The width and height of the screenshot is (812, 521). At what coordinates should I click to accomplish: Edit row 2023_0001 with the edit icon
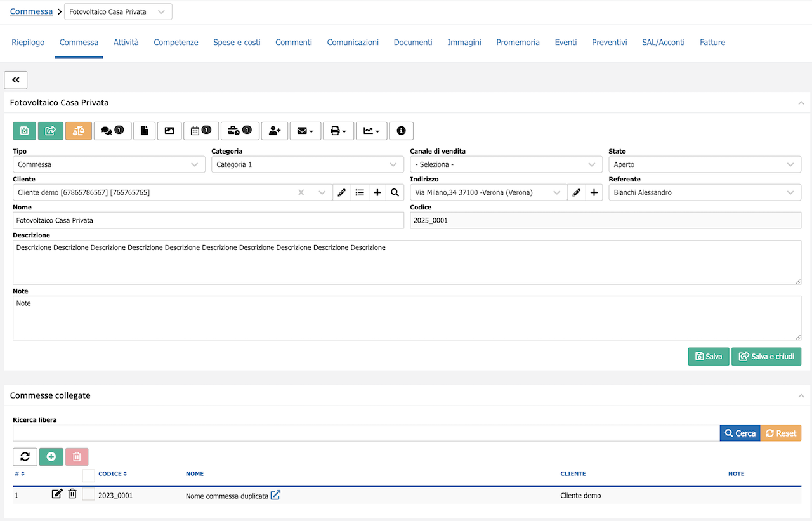(57, 494)
